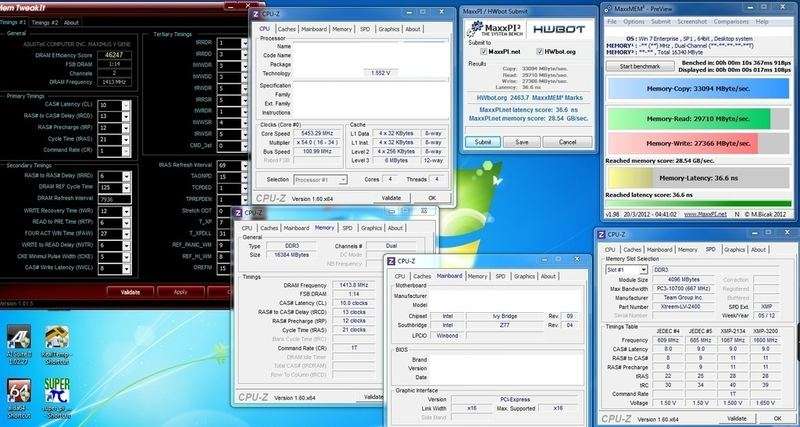Image resolution: width=800 pixels, height=427 pixels.
Task: Click Start benchmark button in MaxxMEM
Action: (640, 66)
